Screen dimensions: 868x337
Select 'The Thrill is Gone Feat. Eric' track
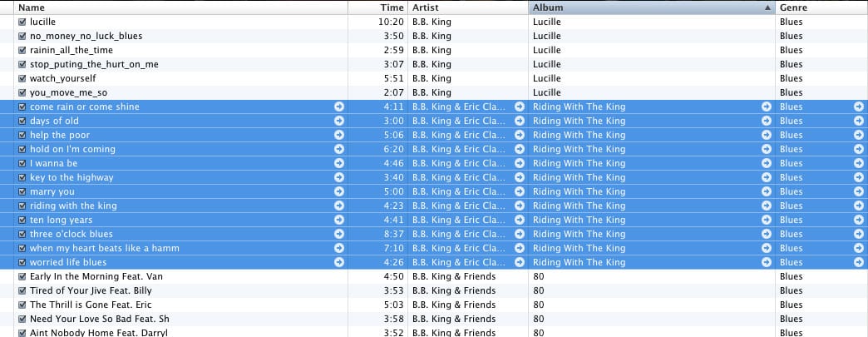click(434, 305)
